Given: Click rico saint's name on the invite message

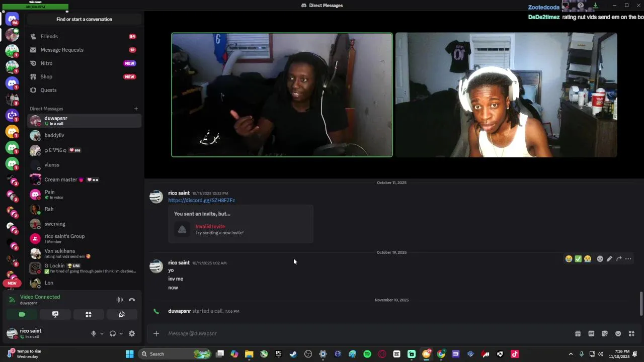Looking at the screenshot, I should click(x=179, y=193).
